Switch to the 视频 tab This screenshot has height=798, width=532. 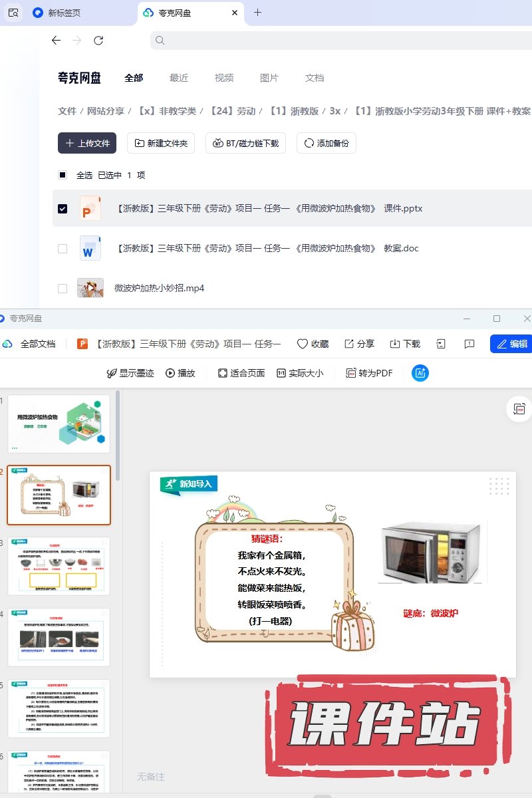tap(224, 78)
